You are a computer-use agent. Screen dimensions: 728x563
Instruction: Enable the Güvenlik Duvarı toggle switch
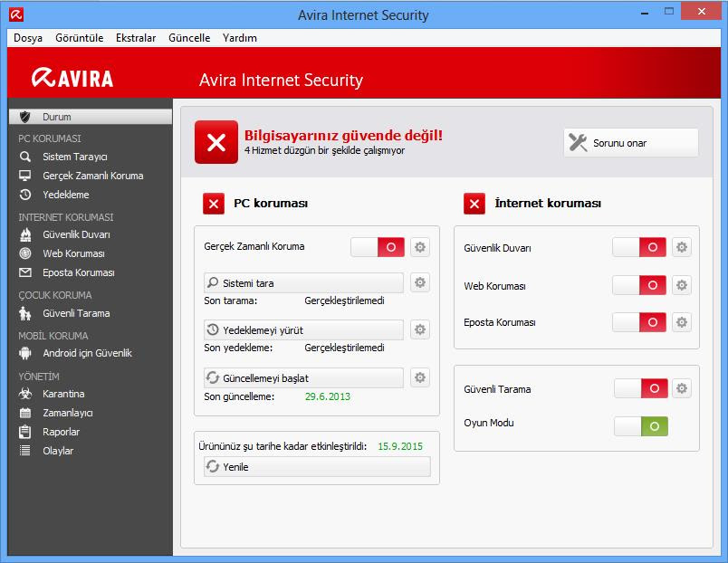coord(639,247)
